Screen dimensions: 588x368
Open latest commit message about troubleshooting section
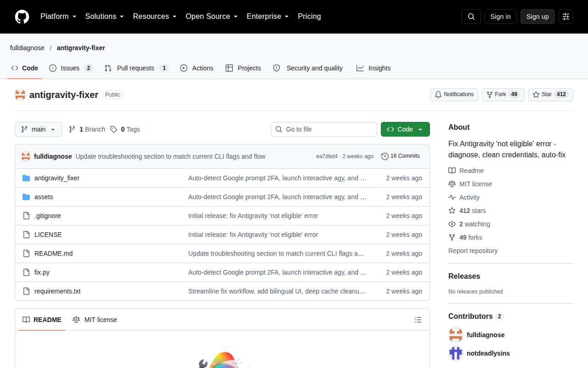coord(170,156)
